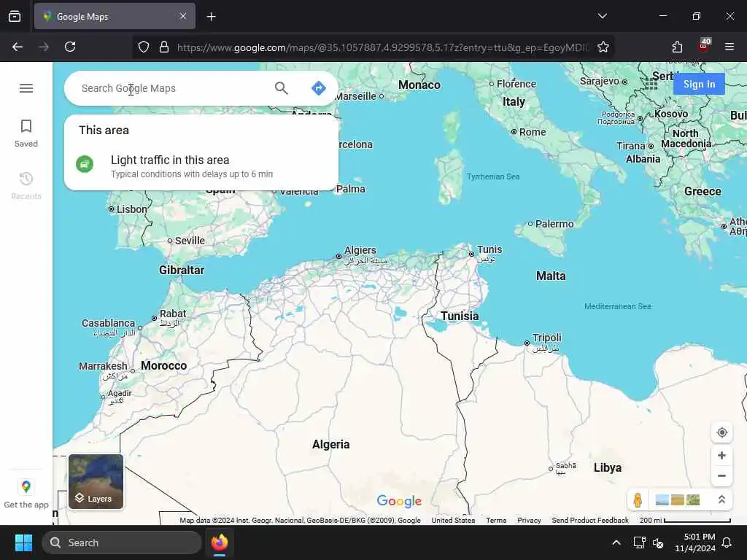Open the notification bell in taskbar
This screenshot has width=747, height=560.
click(x=727, y=542)
